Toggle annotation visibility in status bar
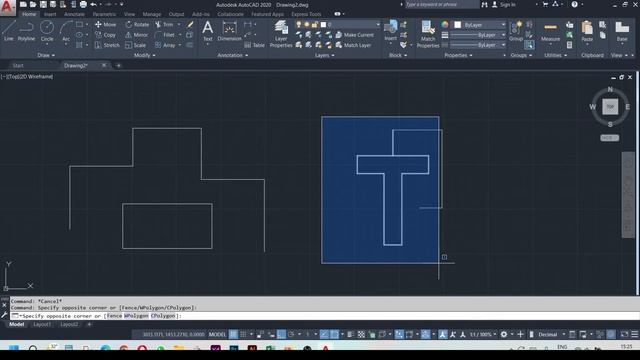 click(x=442, y=334)
